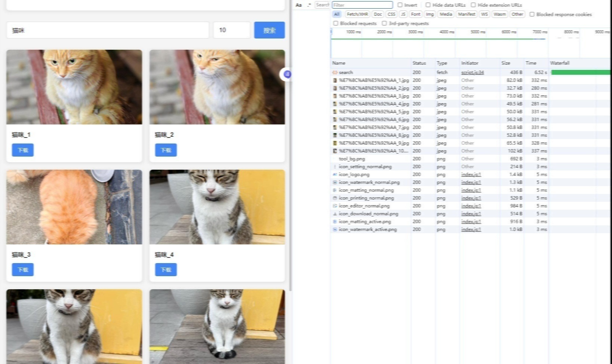612x364 pixels.
Task: Click the icon beside icon_watermark_active.png
Action: click(x=335, y=229)
